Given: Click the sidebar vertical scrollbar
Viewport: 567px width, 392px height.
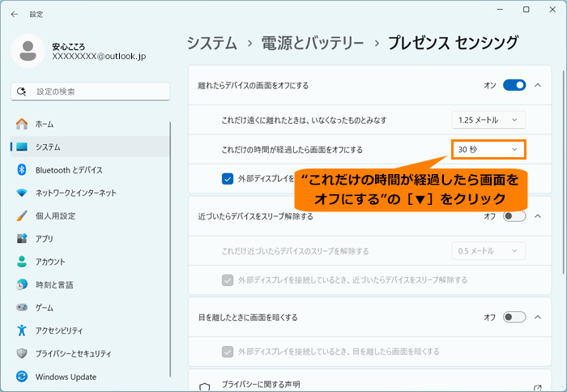Looking at the screenshot, I should click(x=170, y=249).
